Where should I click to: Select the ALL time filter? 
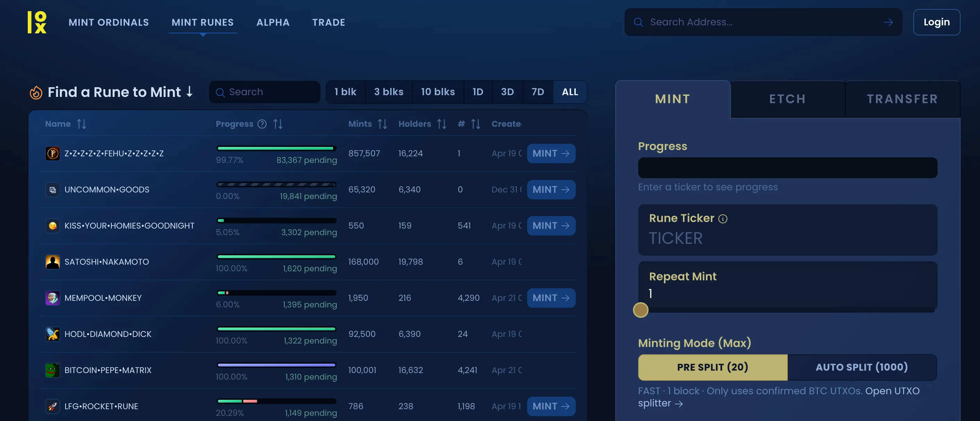569,92
